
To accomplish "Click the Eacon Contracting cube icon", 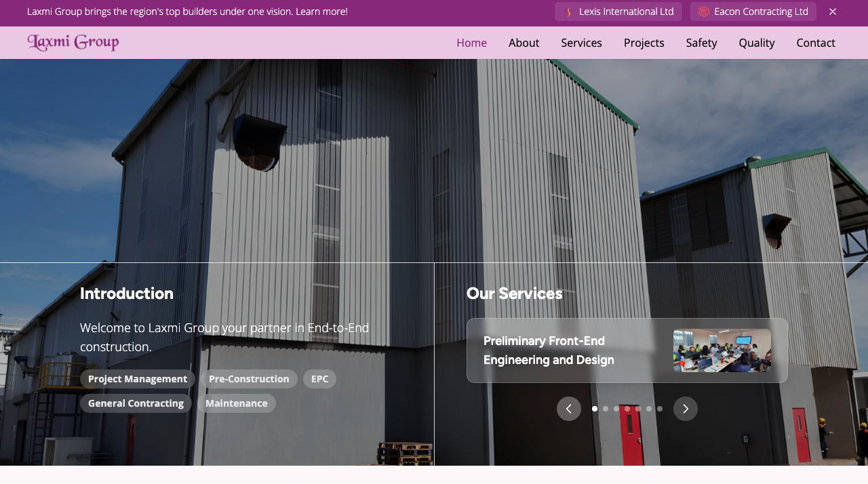I will coord(704,12).
